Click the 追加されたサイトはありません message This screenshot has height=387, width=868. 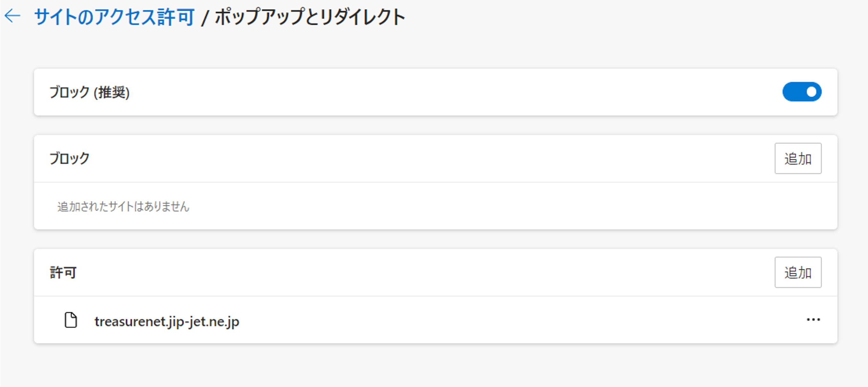(x=123, y=206)
